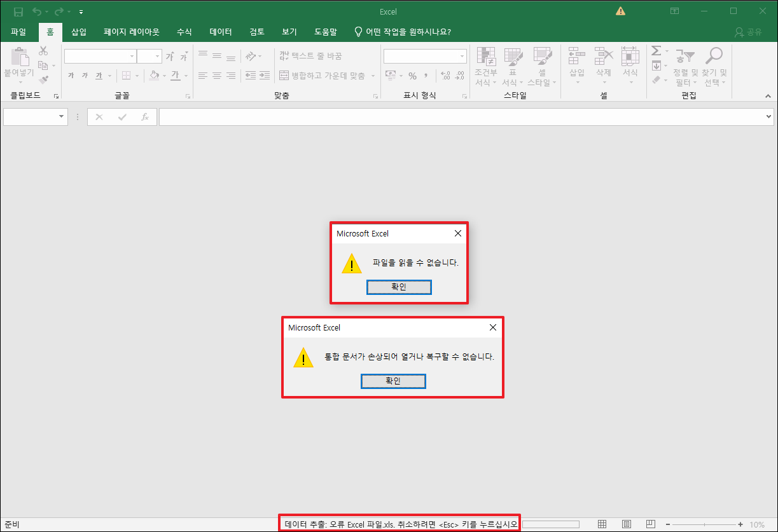The image size is (778, 532).
Task: Open the ribbon display options icon
Action: pos(674,11)
